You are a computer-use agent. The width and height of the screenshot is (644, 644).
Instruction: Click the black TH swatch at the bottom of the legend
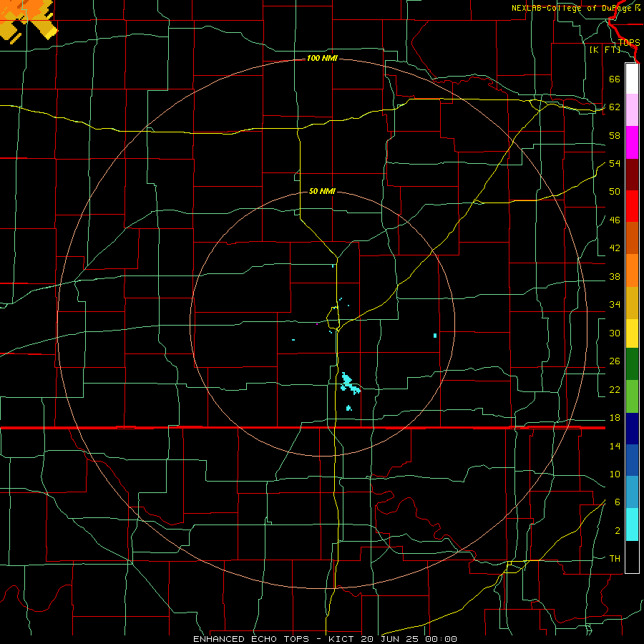632,557
